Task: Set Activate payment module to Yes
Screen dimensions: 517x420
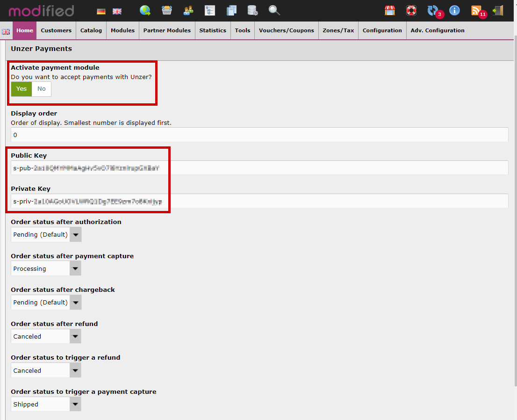Action: (x=22, y=89)
